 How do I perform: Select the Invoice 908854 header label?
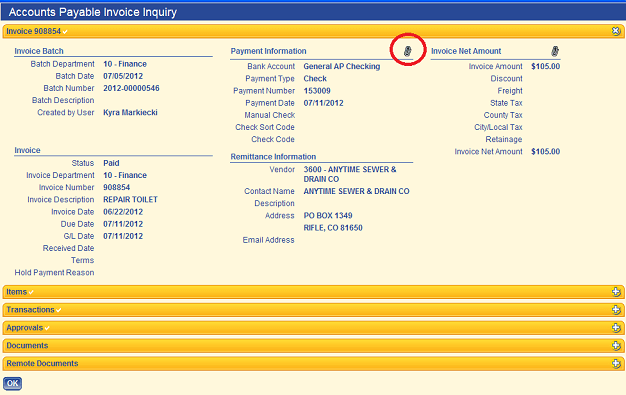click(34, 31)
